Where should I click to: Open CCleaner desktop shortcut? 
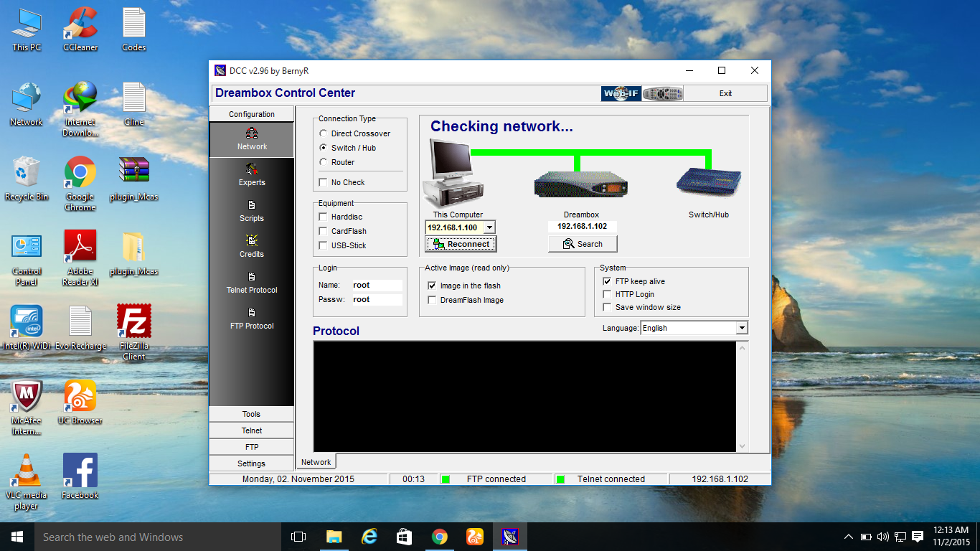tap(80, 29)
